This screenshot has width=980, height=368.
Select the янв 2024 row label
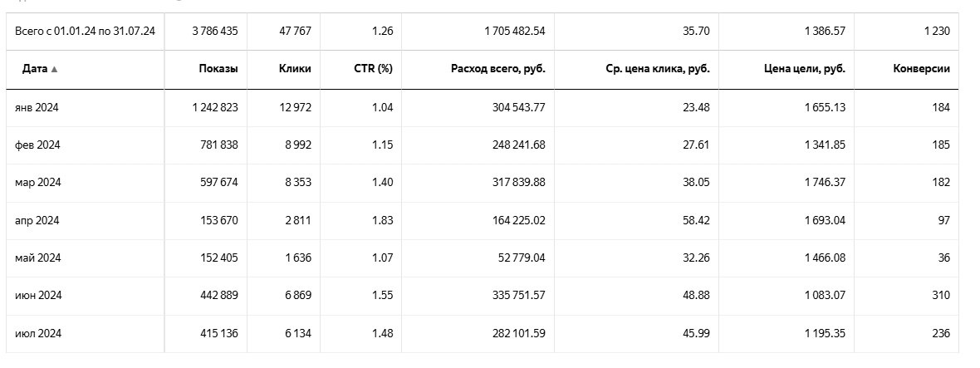click(x=37, y=107)
